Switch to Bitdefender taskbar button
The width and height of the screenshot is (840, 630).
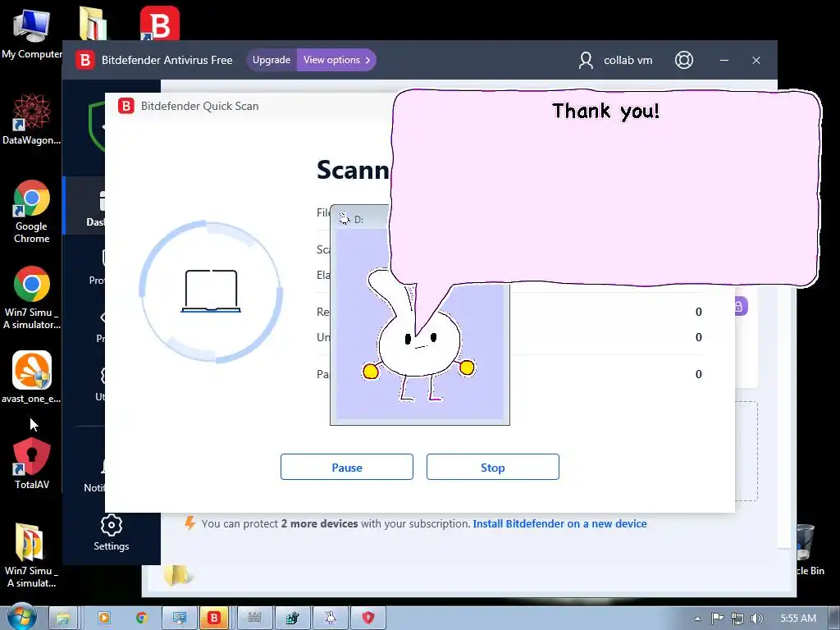(214, 619)
